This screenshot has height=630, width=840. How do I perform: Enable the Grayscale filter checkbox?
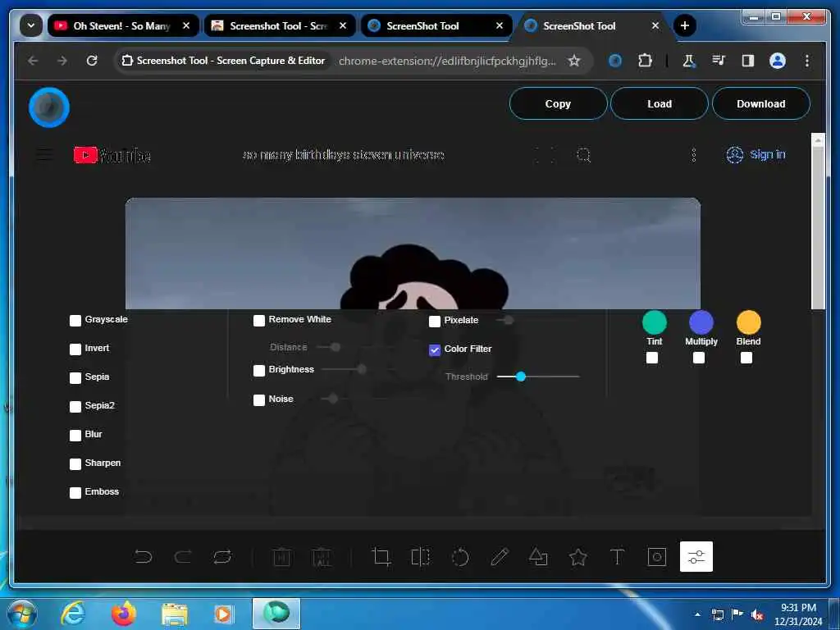click(75, 321)
